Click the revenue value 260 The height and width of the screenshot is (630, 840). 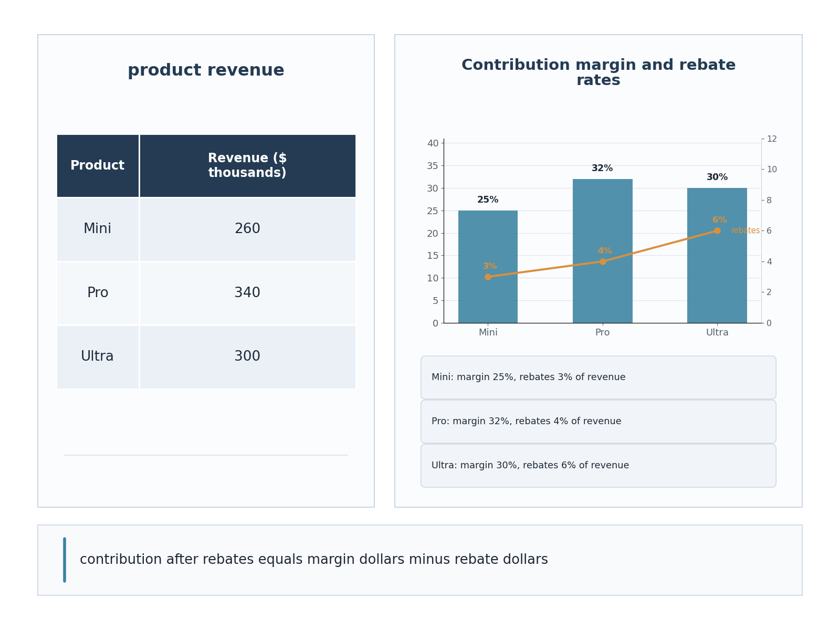click(x=247, y=229)
